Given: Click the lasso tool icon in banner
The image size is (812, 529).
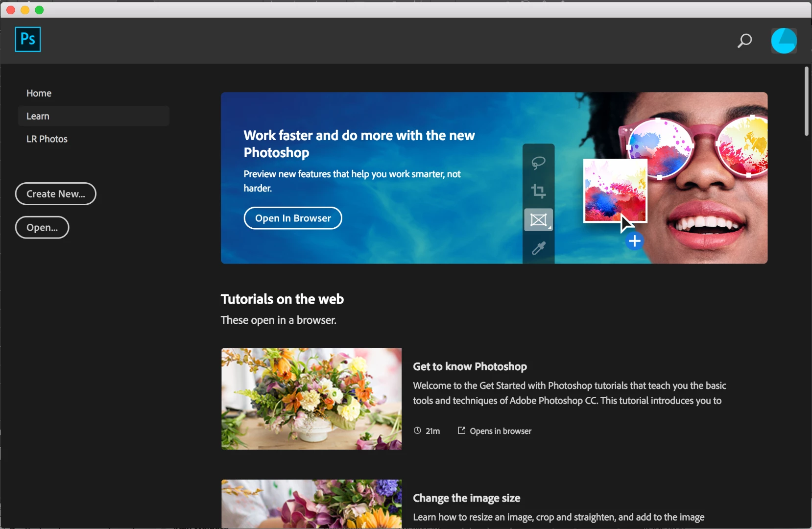Looking at the screenshot, I should [538, 163].
